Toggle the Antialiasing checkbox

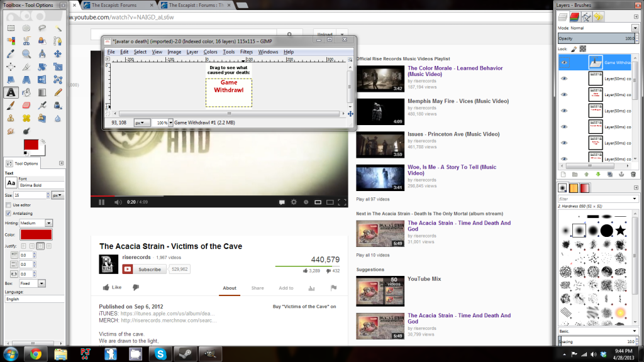pos(8,214)
